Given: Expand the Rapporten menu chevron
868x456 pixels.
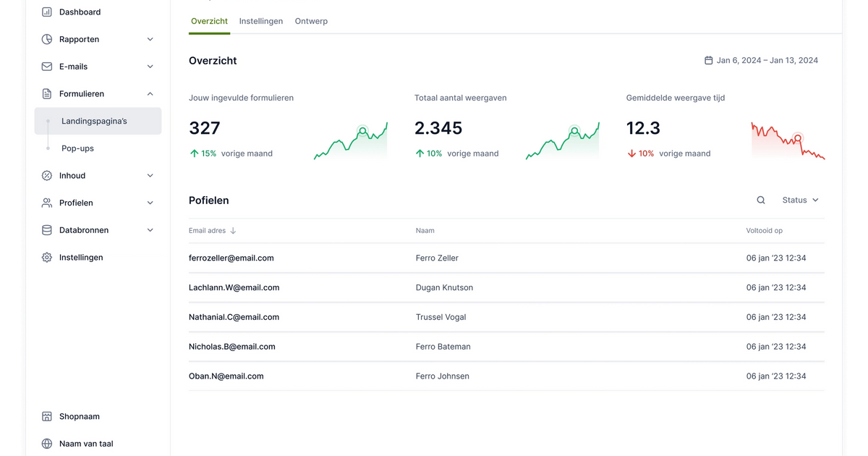Looking at the screenshot, I should (x=150, y=39).
